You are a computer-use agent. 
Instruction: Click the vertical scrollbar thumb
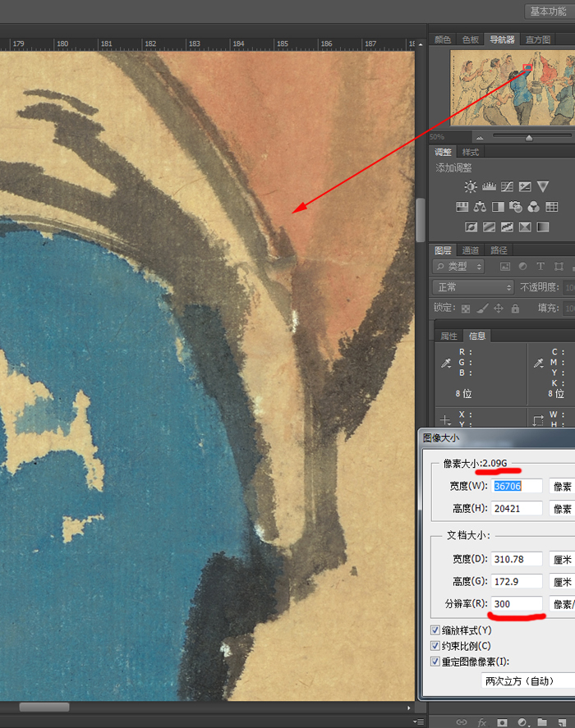click(x=421, y=221)
